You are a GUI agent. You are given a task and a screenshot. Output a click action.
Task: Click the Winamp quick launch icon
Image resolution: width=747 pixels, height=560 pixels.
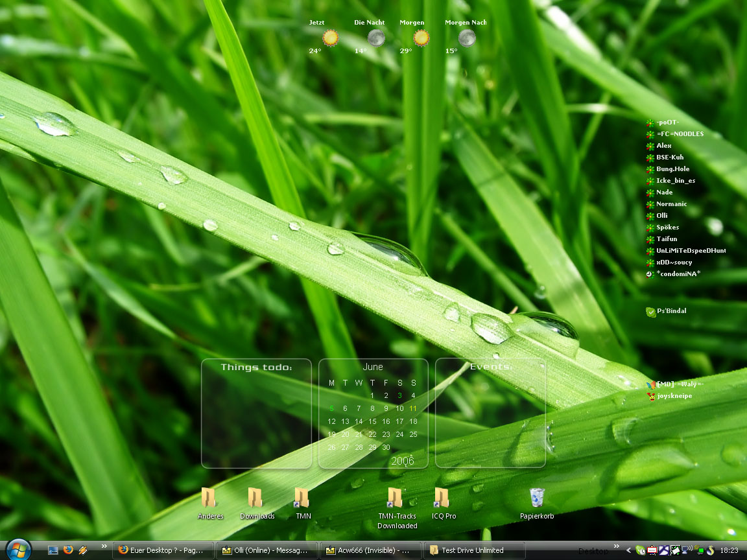(x=82, y=550)
